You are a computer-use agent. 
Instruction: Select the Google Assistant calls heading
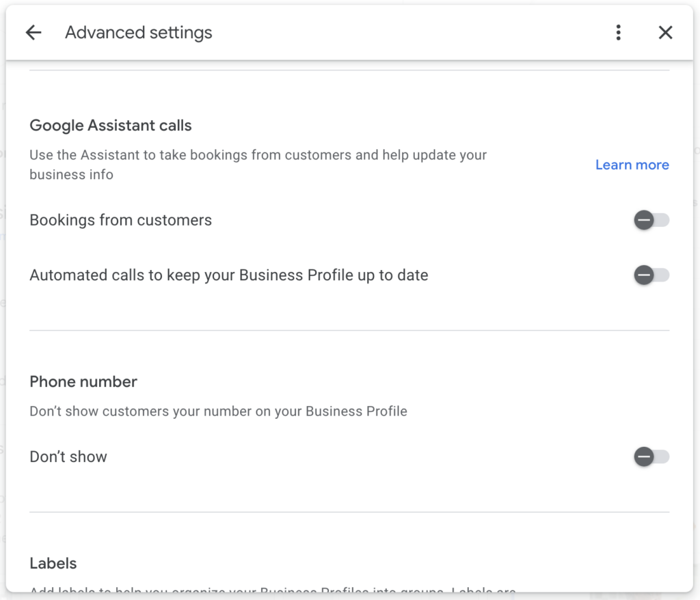[x=110, y=126]
